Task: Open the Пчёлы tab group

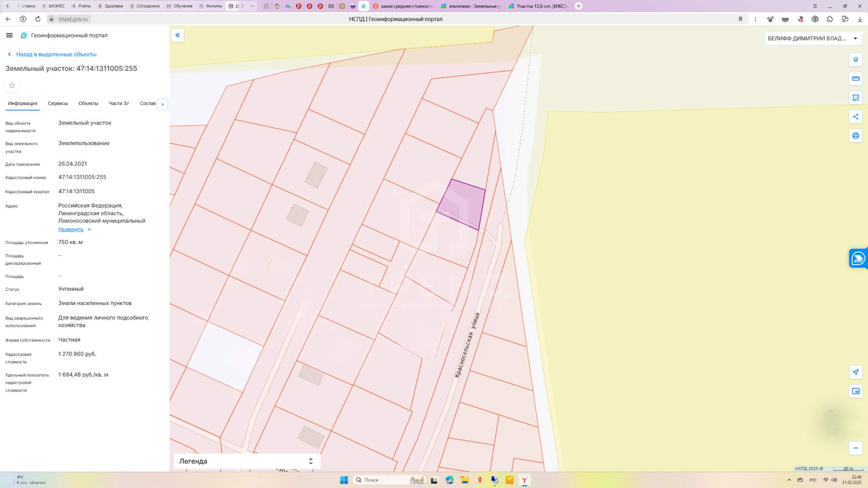Action: 81,6
